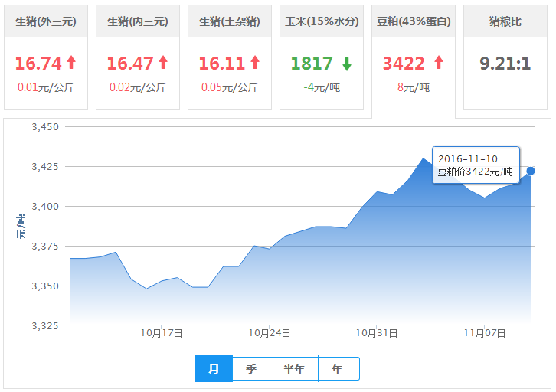Click the 10月24日 axis label
Screen dimensions: 556x392
269,333
